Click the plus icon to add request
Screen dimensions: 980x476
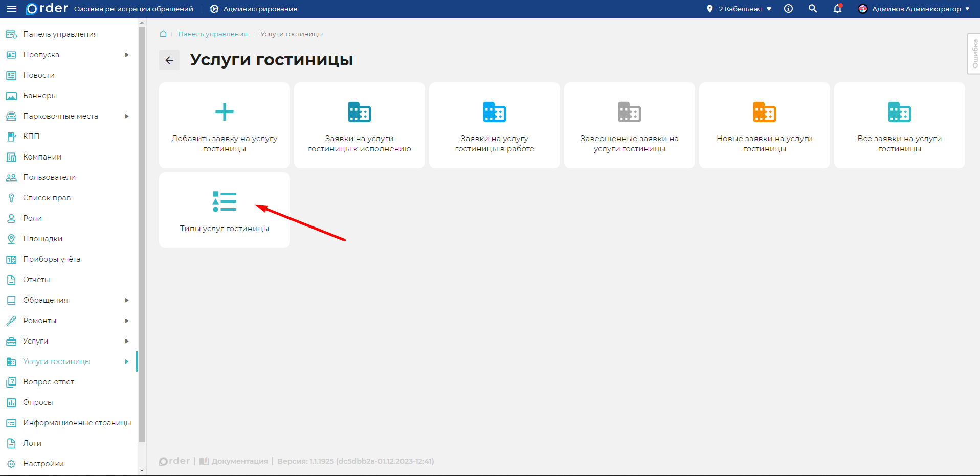[224, 112]
